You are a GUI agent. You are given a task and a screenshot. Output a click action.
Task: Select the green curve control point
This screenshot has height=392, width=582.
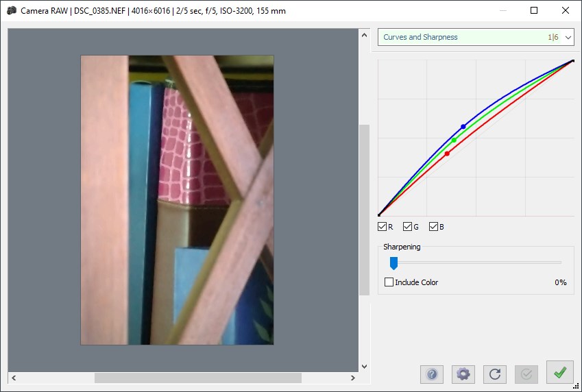click(x=454, y=140)
